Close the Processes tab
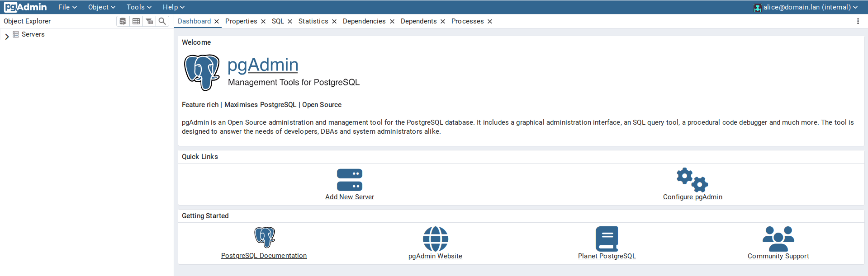868x276 pixels. point(489,21)
